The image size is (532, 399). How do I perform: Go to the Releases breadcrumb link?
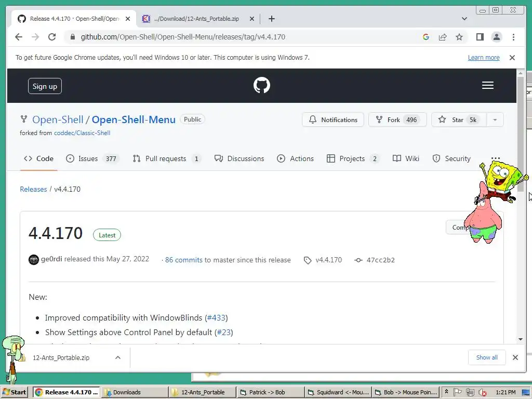[33, 189]
